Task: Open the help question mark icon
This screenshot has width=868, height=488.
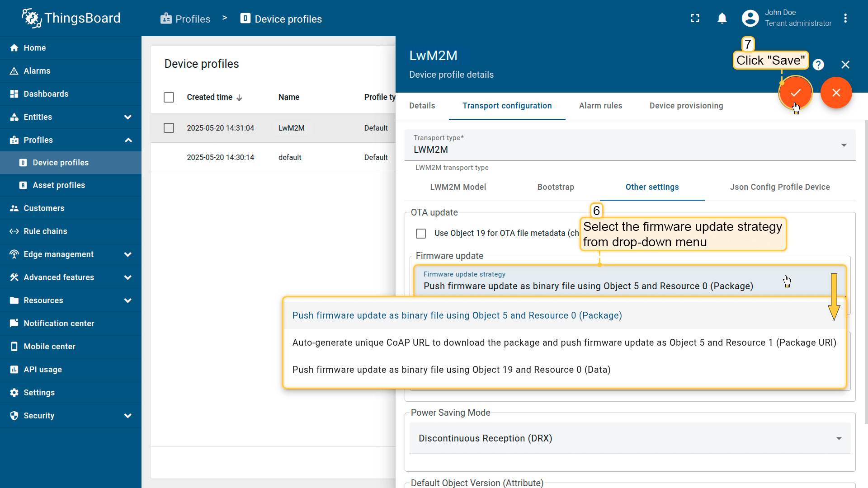Action: [818, 65]
